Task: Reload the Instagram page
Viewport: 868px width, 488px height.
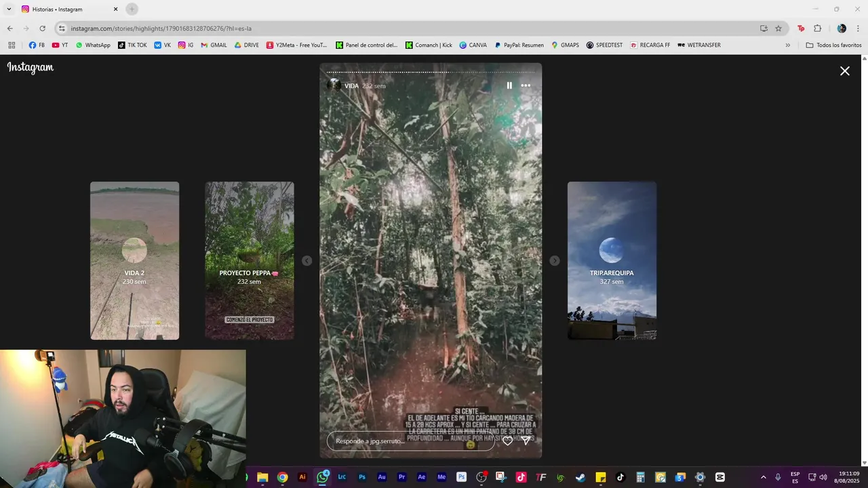Action: [x=42, y=28]
